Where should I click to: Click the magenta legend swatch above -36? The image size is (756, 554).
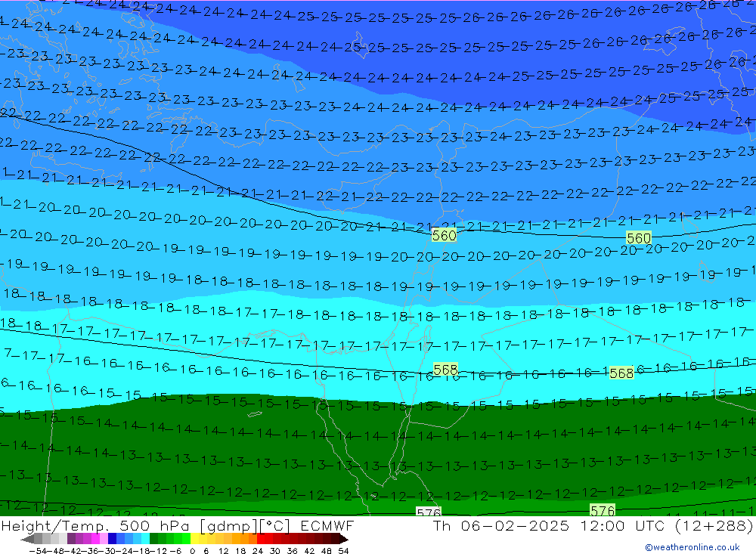95,538
